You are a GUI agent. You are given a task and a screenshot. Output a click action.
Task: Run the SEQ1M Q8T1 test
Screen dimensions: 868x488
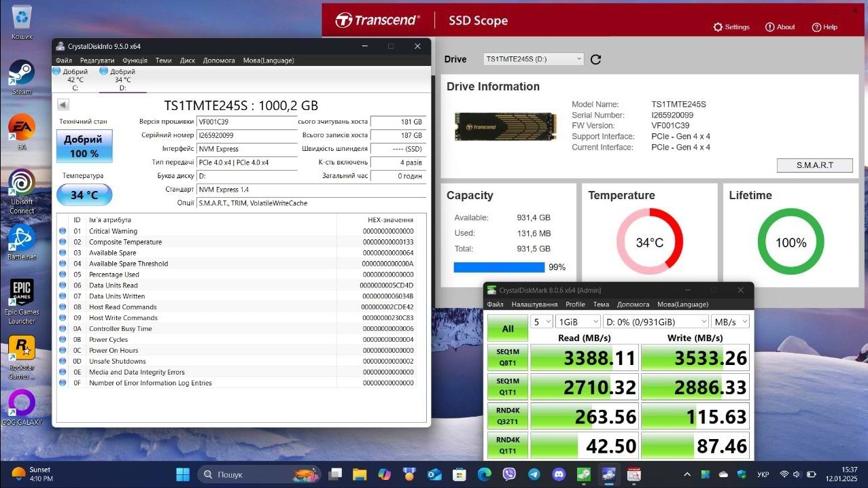click(x=507, y=358)
